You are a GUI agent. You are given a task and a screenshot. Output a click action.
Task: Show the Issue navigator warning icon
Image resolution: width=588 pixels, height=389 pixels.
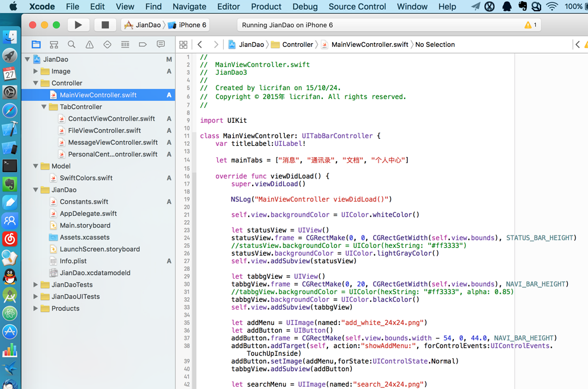[90, 44]
